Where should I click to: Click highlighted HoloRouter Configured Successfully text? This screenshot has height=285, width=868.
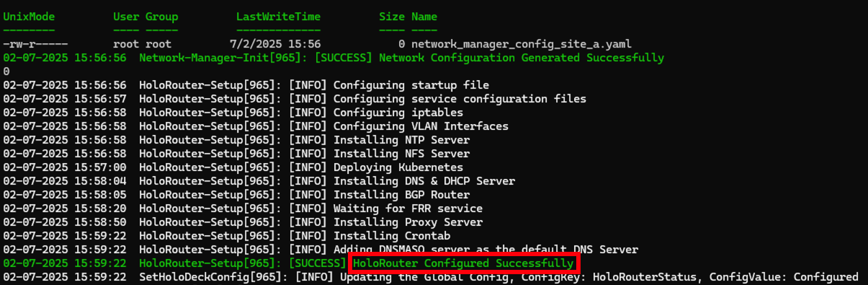[x=463, y=263]
